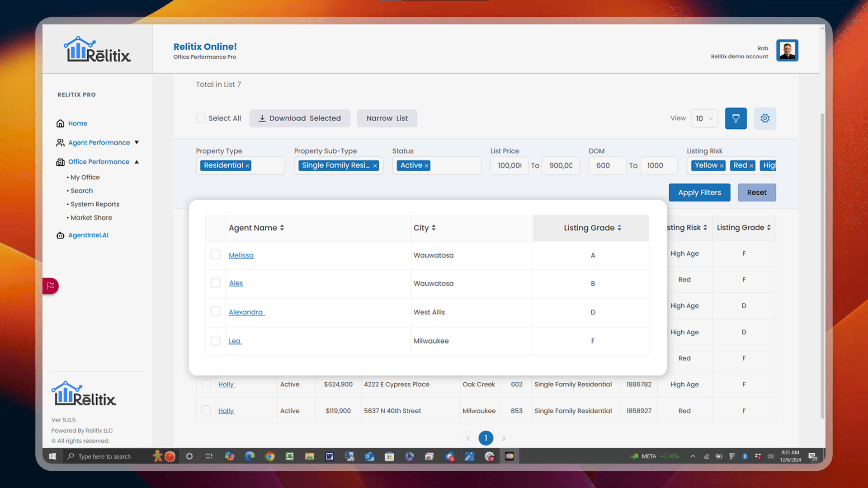The height and width of the screenshot is (488, 868).
Task: Open Melissa's agent profile link
Action: tap(241, 255)
